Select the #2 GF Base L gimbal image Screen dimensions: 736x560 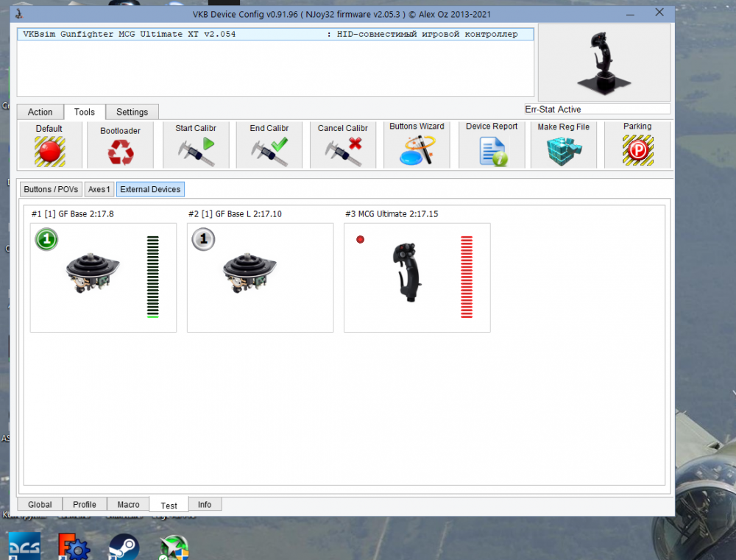(250, 273)
